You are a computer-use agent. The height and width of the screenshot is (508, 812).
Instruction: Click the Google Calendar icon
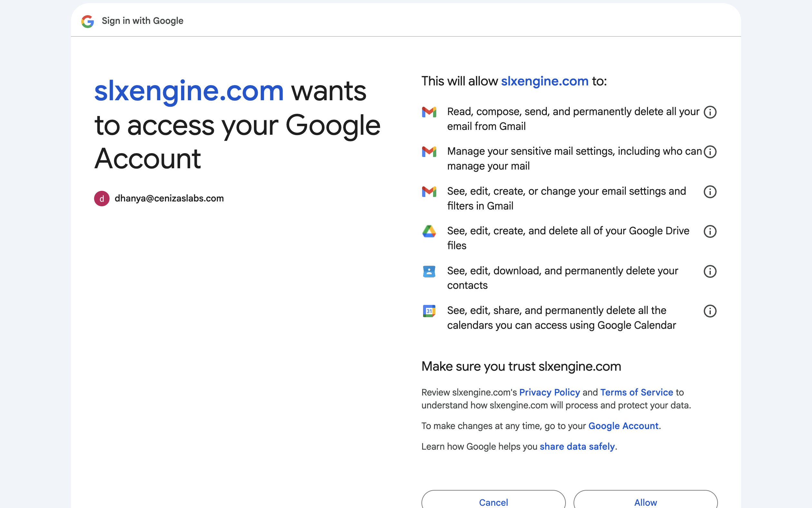point(429,311)
